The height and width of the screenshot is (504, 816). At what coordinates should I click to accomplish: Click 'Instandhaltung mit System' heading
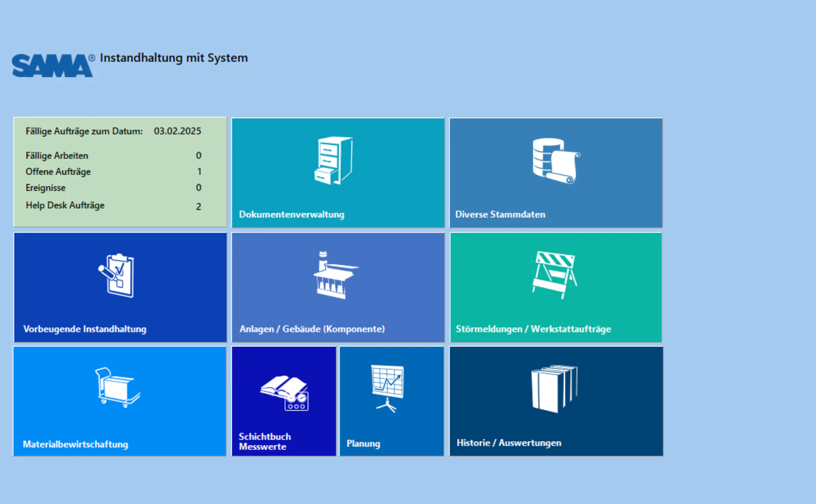pyautogui.click(x=174, y=58)
